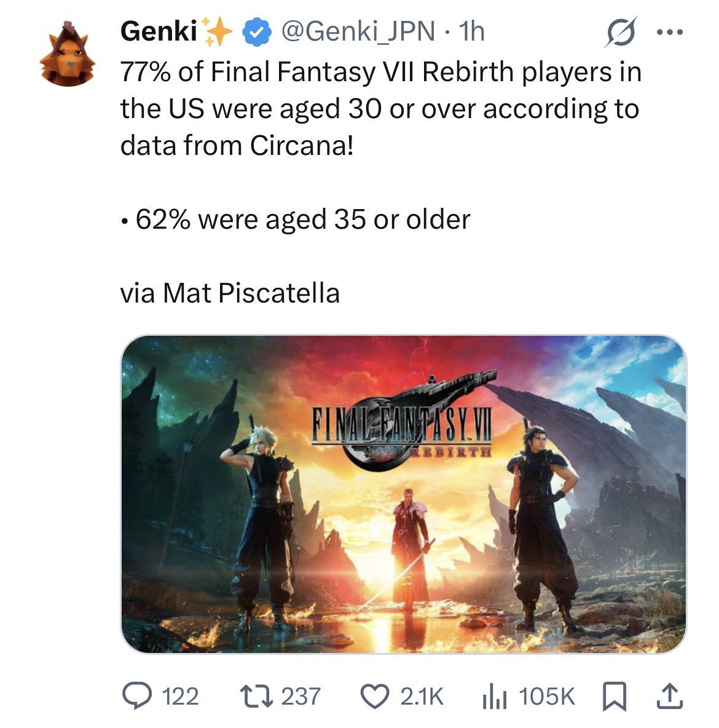The width and height of the screenshot is (719, 728).
Task: Click the "via Mat Piscatella" text line
Action: [x=230, y=293]
